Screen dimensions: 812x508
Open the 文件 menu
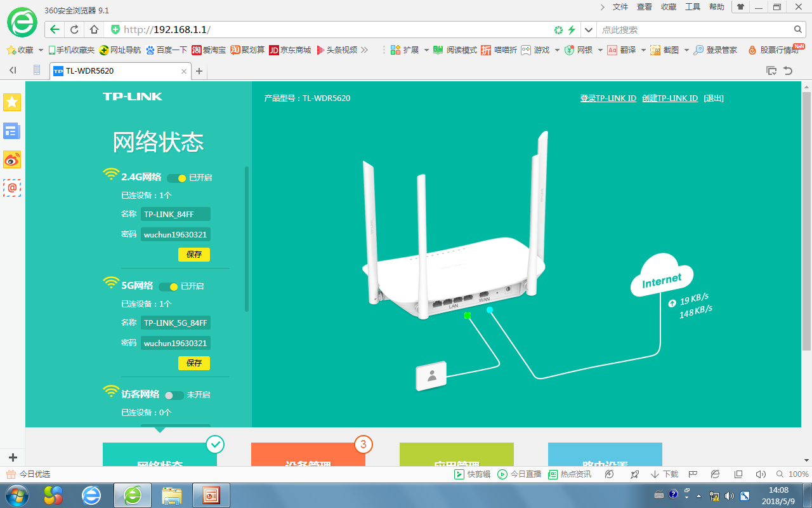(620, 7)
